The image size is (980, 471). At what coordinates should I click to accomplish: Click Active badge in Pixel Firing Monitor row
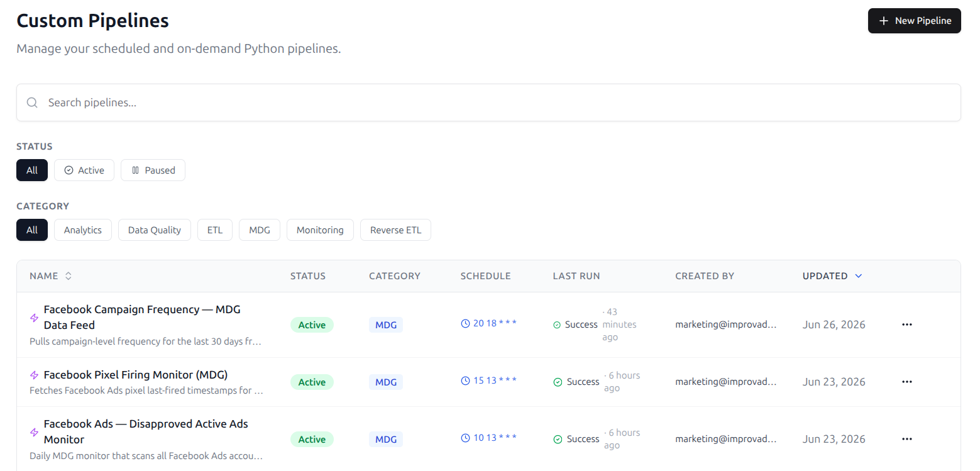tap(312, 382)
